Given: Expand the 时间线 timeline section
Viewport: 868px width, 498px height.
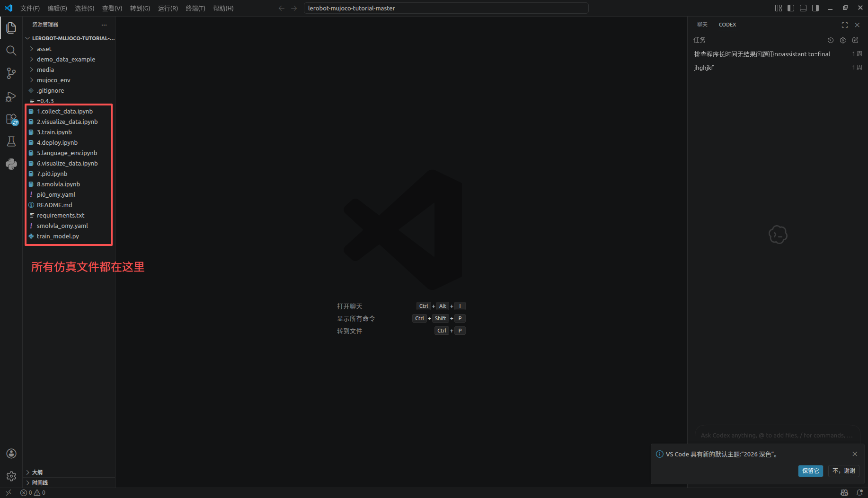Looking at the screenshot, I should (x=69, y=482).
